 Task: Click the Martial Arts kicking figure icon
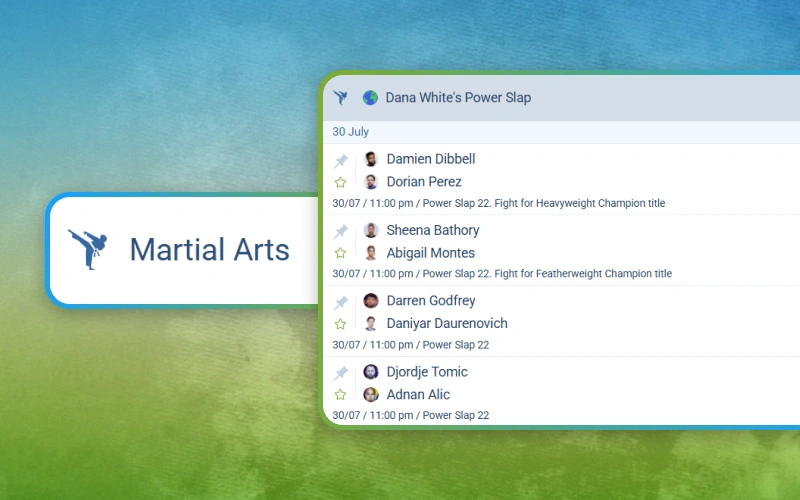[x=88, y=249]
